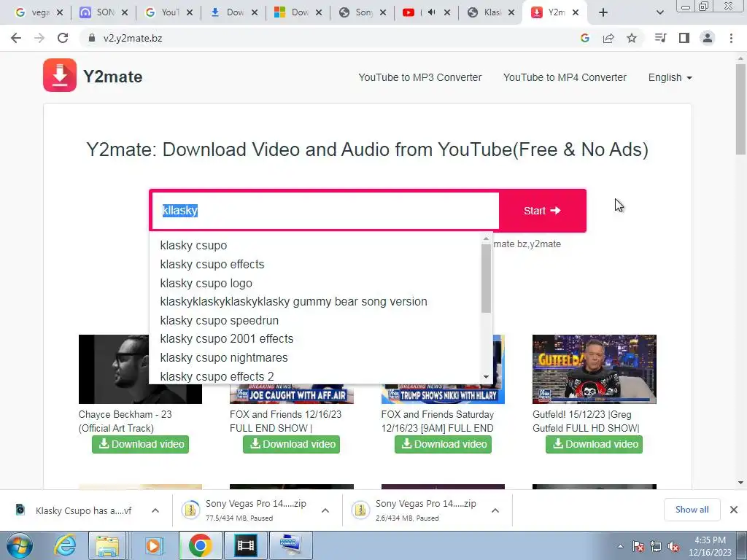This screenshot has height=560, width=747.
Task: Download the Gutfeld! 15/12/23 video
Action: (x=594, y=444)
